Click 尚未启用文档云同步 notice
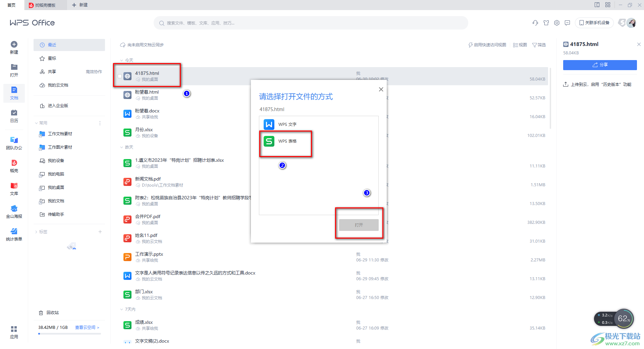This screenshot has width=644, height=349. 142,45
